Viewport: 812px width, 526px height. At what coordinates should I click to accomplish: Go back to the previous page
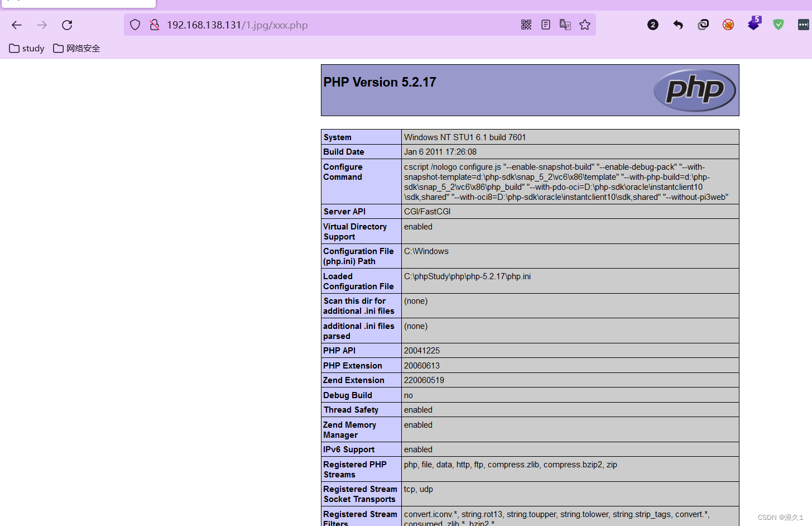click(x=16, y=25)
